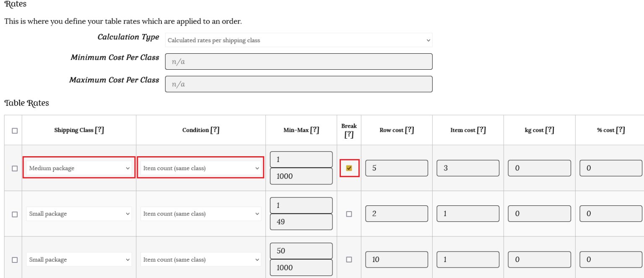Click the help icon beside Shipping Class header
The image size is (644, 278).
click(99, 130)
